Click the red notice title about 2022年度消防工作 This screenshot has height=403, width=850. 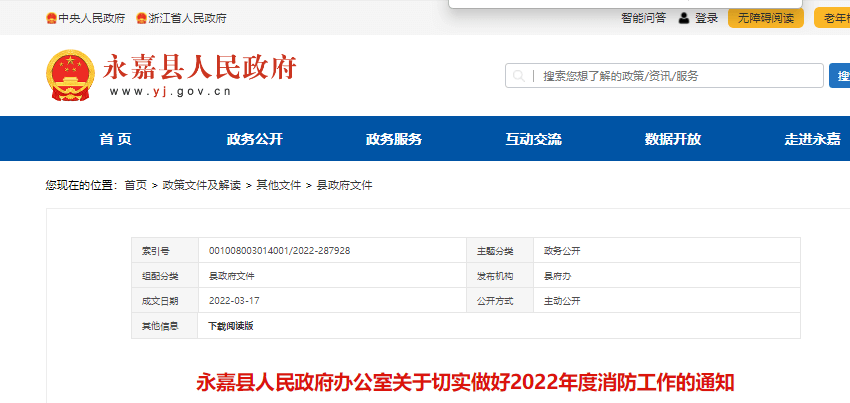[x=465, y=382]
